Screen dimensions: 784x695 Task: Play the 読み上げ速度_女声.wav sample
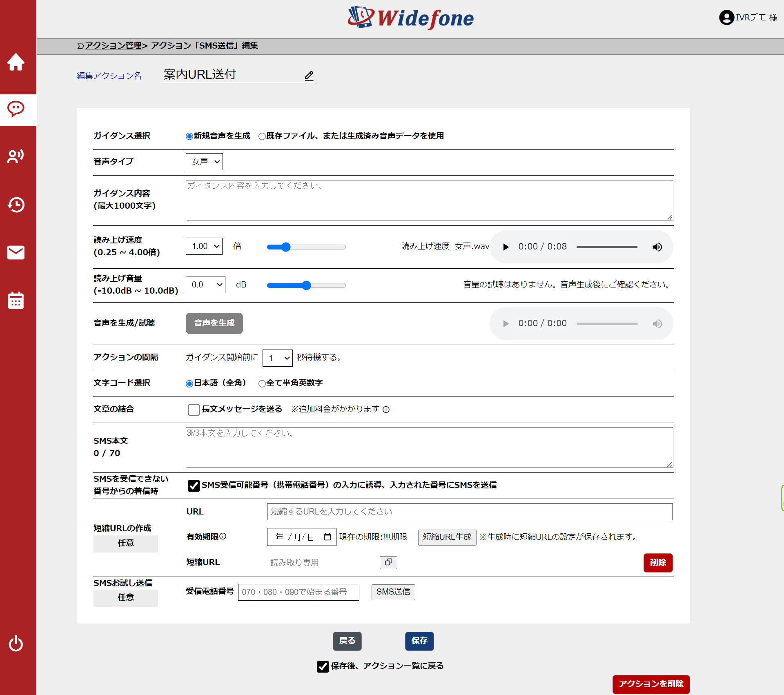(x=506, y=247)
